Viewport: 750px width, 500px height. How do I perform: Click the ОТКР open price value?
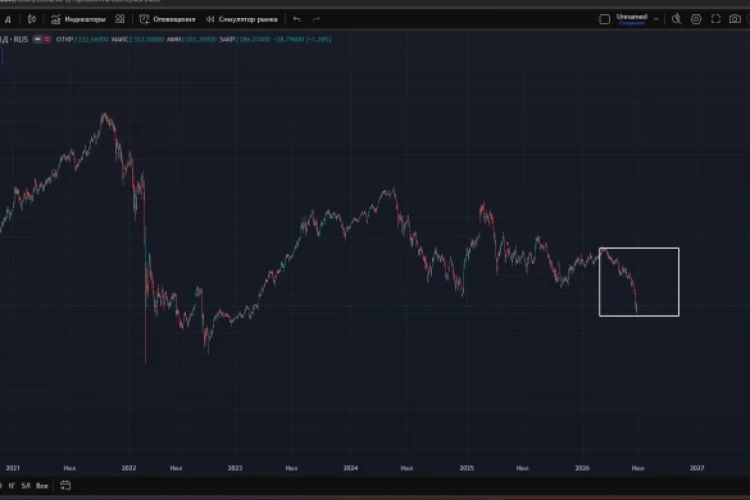coord(91,39)
